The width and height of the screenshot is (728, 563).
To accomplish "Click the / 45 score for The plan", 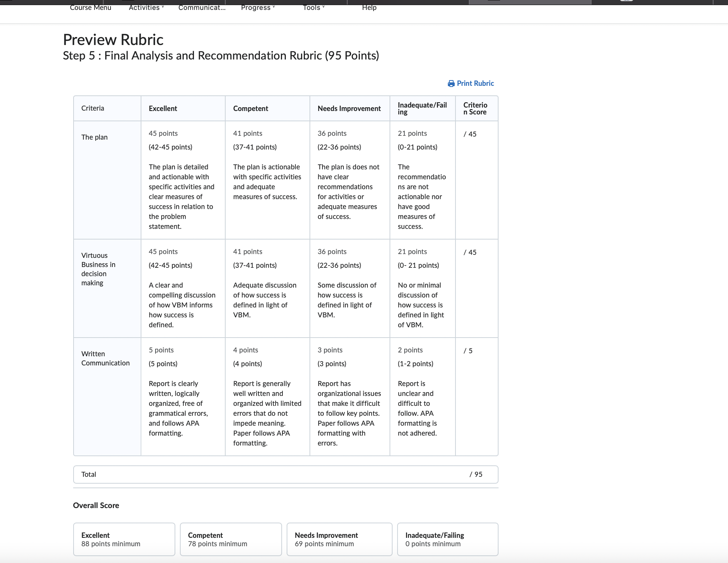I will coord(470,134).
